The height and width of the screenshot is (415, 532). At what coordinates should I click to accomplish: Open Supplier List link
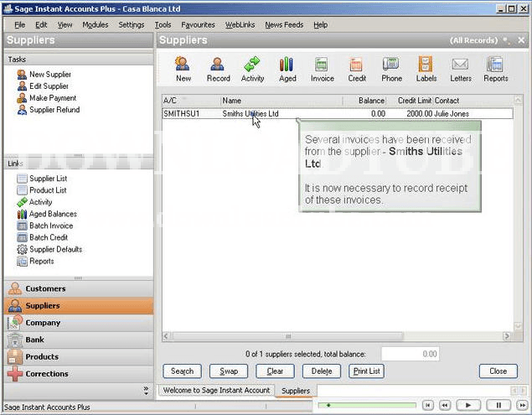tap(42, 179)
